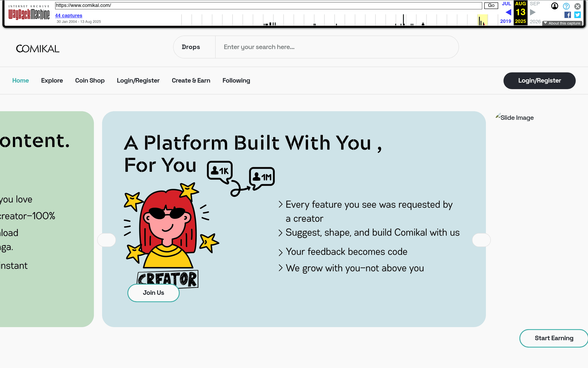Select the 2019 year link

tap(506, 21)
